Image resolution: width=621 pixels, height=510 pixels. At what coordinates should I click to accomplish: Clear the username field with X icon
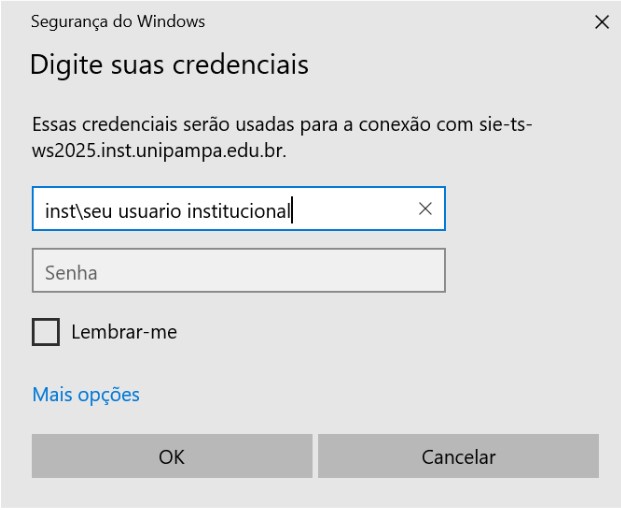coord(425,209)
